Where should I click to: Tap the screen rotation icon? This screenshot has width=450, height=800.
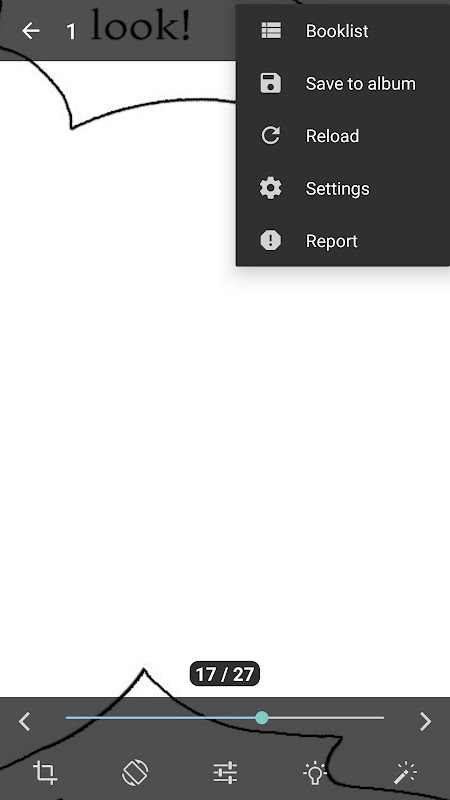pos(135,772)
